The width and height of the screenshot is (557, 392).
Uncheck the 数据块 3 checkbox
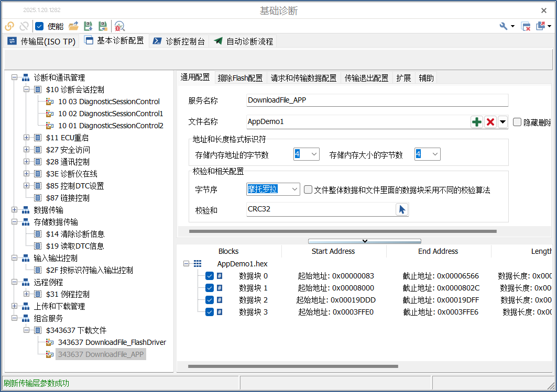210,312
